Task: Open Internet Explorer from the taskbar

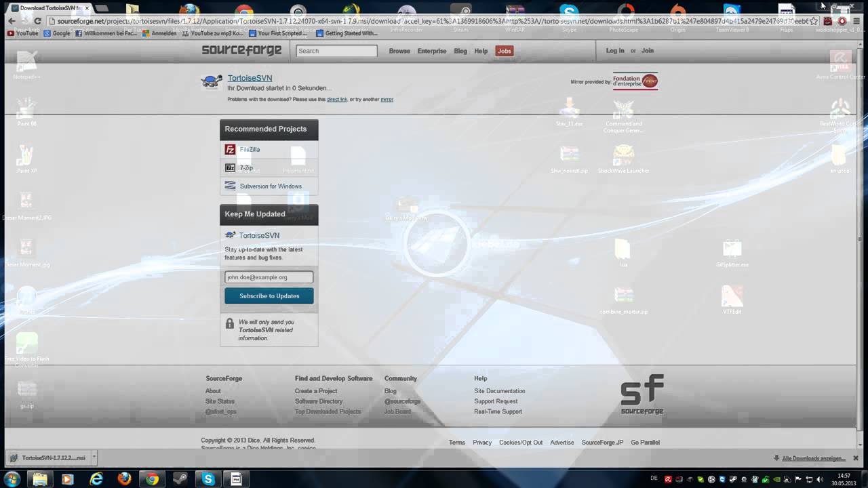Action: (96, 479)
